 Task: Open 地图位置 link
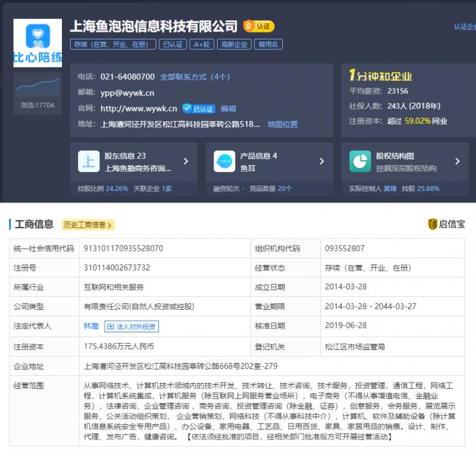click(x=283, y=124)
